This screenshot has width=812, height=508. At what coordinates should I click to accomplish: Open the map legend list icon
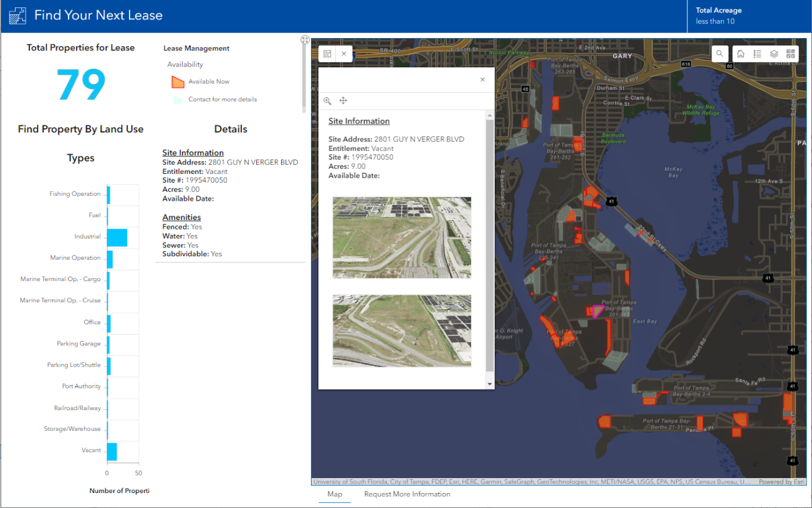click(x=757, y=54)
